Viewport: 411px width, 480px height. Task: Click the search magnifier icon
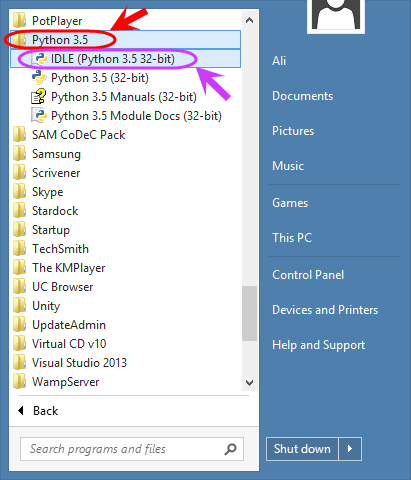[x=230, y=449]
